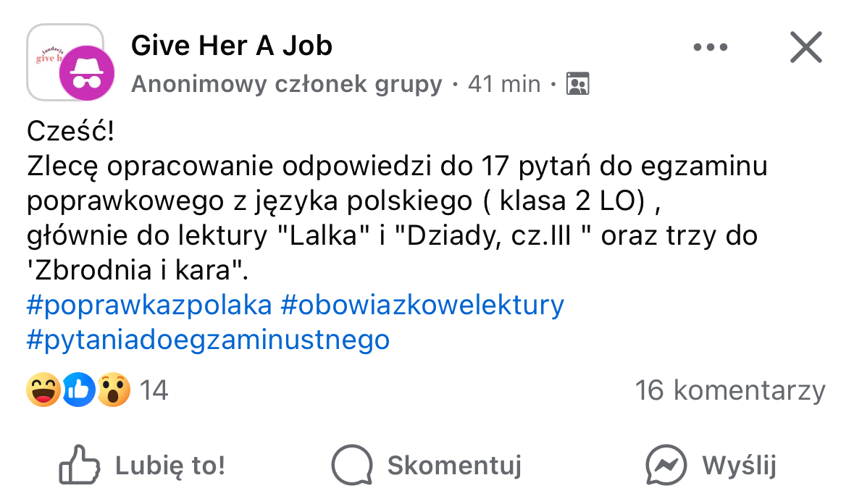This screenshot has width=854, height=504.
Task: Click the Skomentuj button
Action: [x=427, y=466]
